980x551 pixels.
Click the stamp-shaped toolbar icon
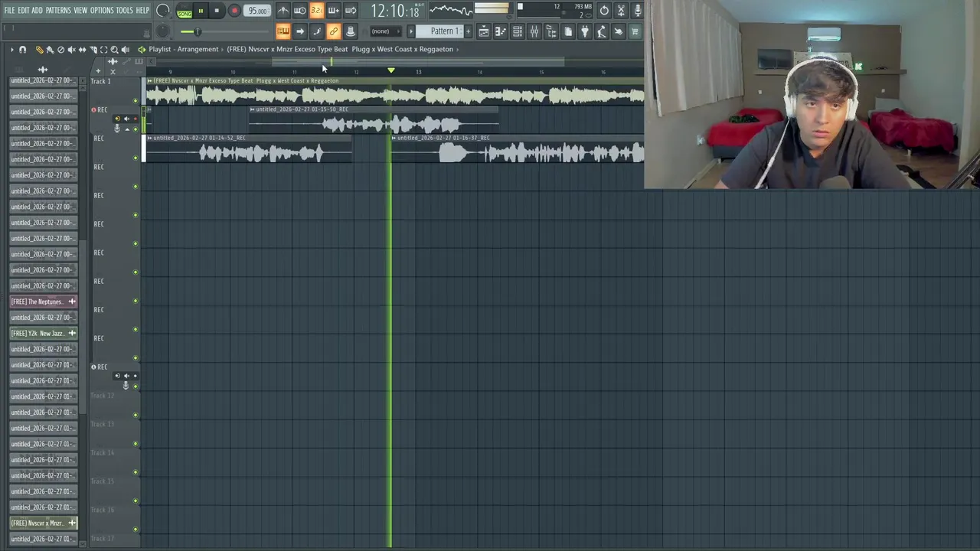tap(350, 31)
